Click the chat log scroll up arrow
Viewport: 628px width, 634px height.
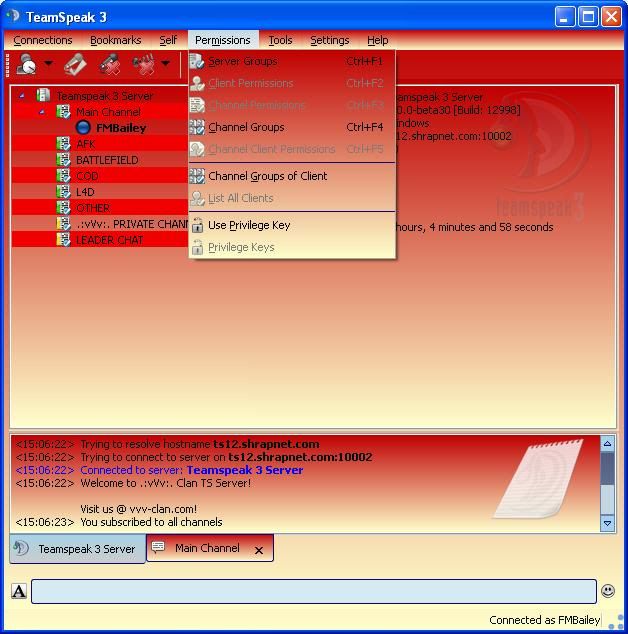click(607, 444)
